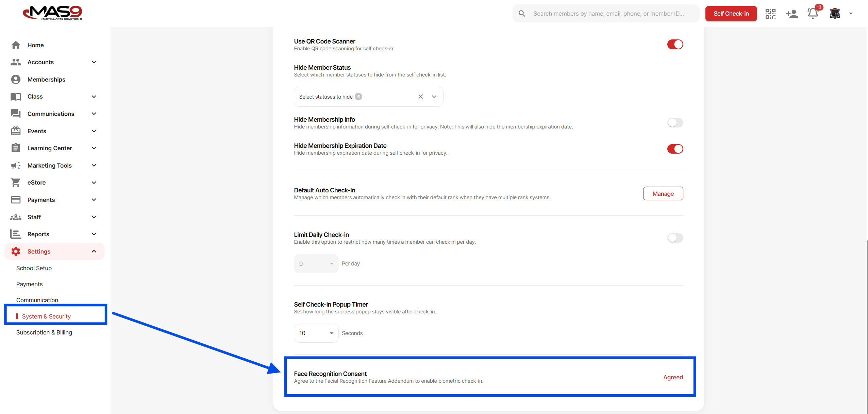The width and height of the screenshot is (868, 414).
Task: Click the user profile avatar
Action: point(835,14)
